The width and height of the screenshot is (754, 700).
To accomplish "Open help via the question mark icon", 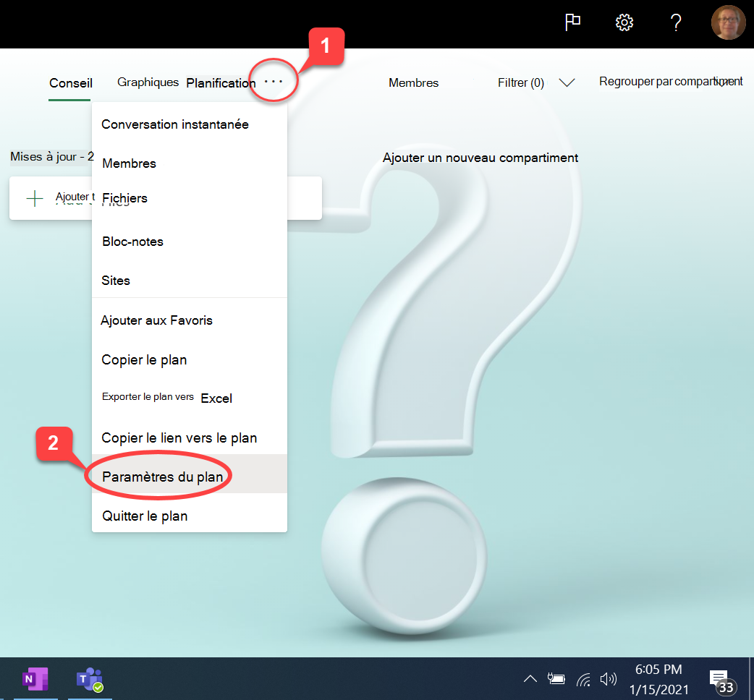I will [676, 22].
